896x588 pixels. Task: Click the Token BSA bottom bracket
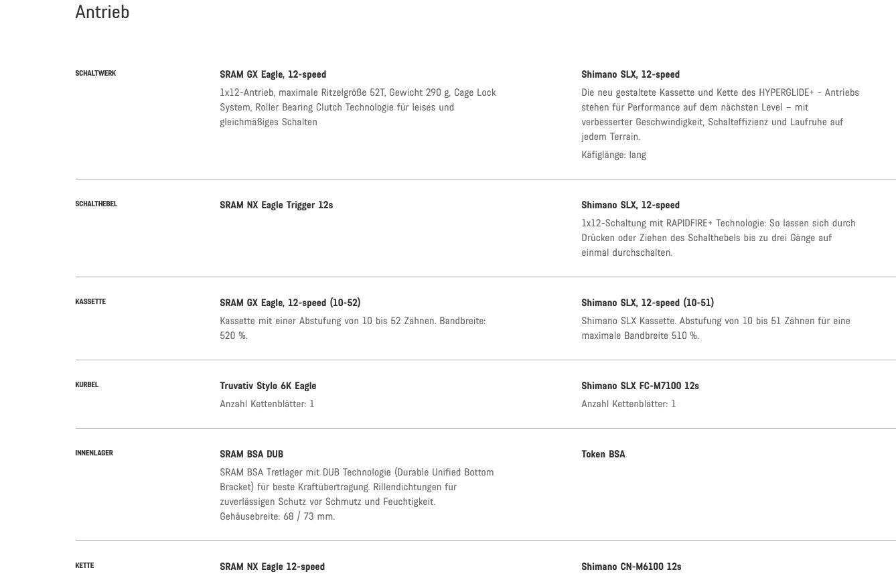(x=603, y=454)
